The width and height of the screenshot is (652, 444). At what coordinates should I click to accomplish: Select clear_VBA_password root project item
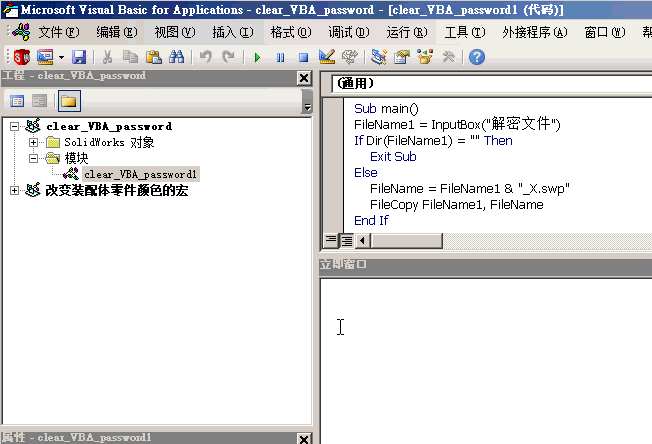[109, 126]
